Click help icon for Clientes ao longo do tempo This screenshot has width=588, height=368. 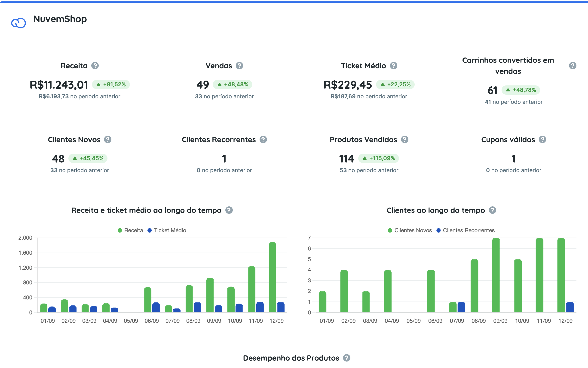[492, 210]
